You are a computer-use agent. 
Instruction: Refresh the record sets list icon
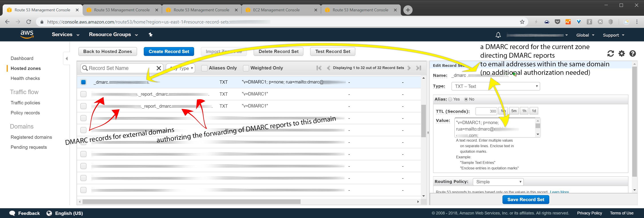click(610, 54)
